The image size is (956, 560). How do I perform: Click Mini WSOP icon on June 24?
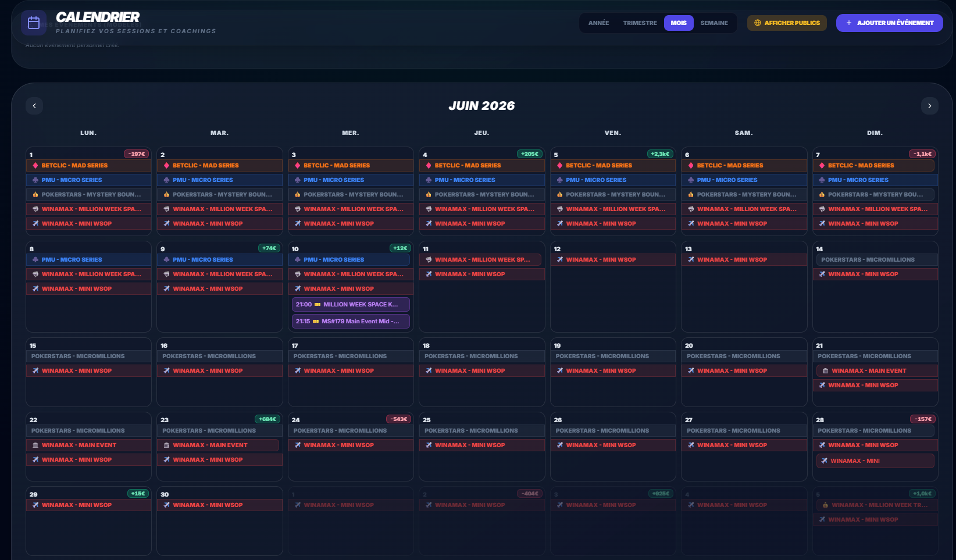pos(298,445)
